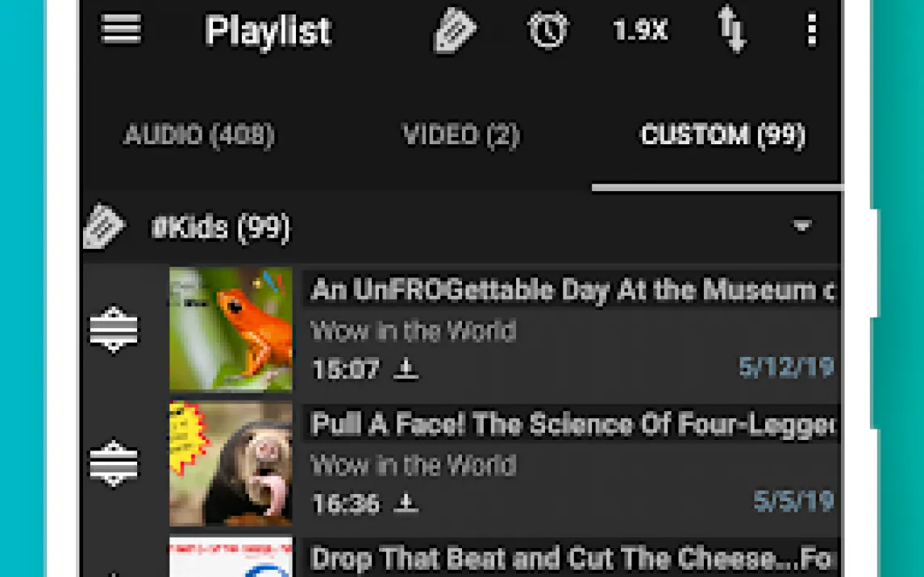
Task: Tap the tag filter icon in toolbar
Action: pos(454,30)
